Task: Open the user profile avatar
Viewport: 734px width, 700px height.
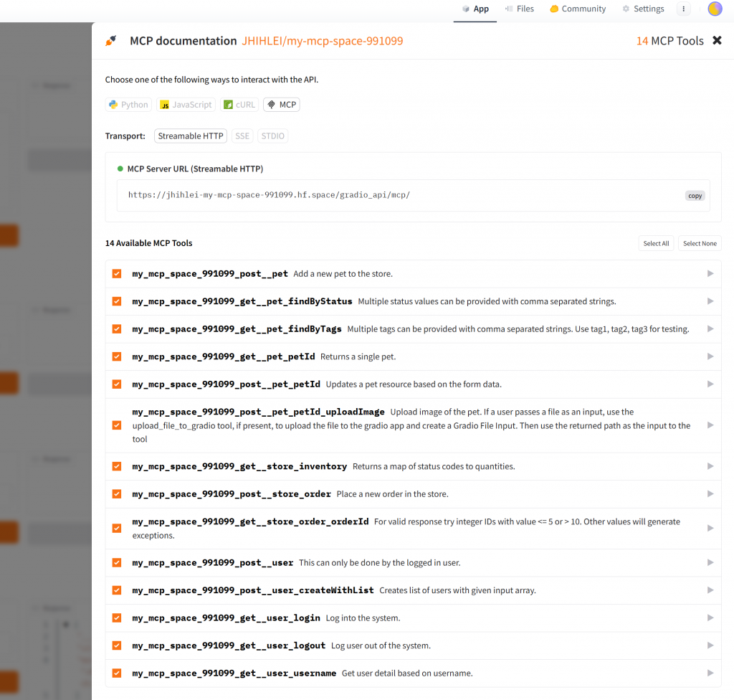Action: pyautogui.click(x=715, y=9)
